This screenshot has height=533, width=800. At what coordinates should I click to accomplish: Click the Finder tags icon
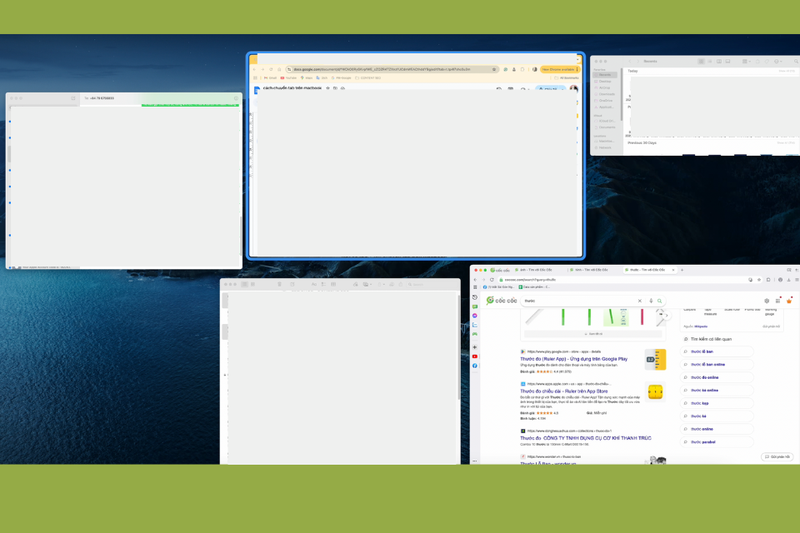coord(766,61)
